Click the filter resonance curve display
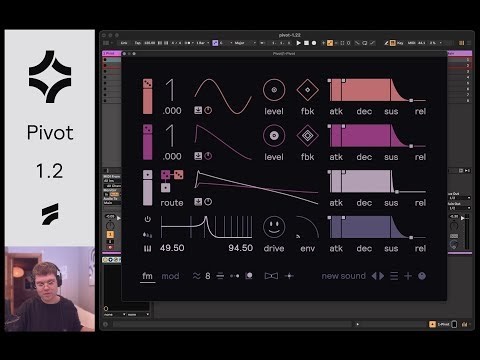 pyautogui.click(x=206, y=227)
